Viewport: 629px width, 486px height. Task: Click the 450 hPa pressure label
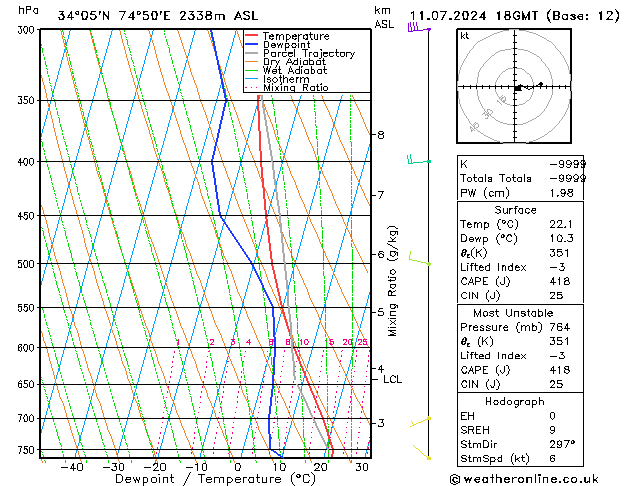point(28,216)
